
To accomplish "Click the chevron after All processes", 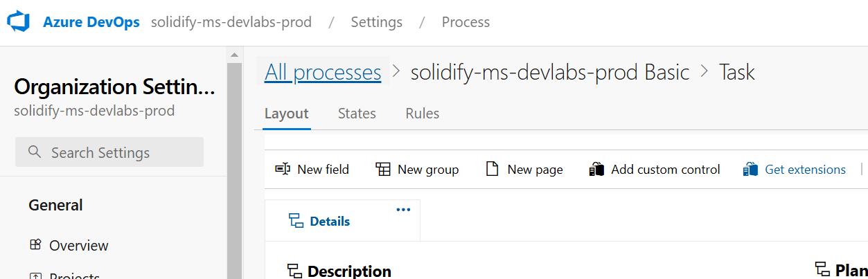I will pyautogui.click(x=396, y=71).
